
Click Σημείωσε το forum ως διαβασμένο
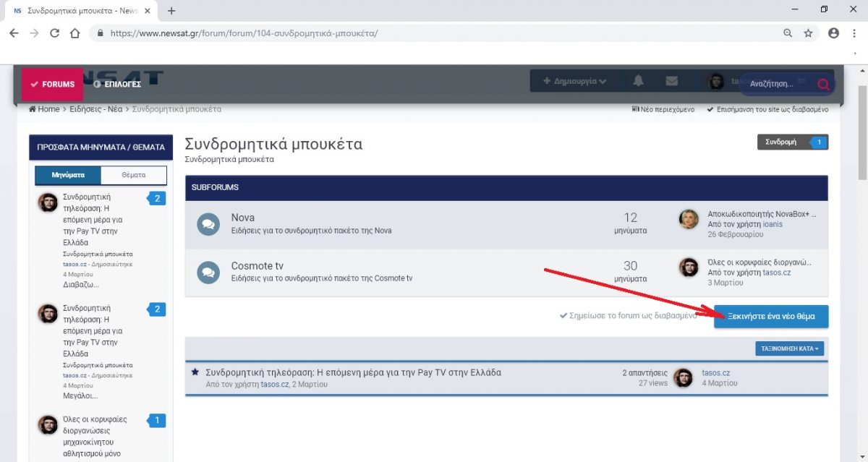(x=629, y=316)
